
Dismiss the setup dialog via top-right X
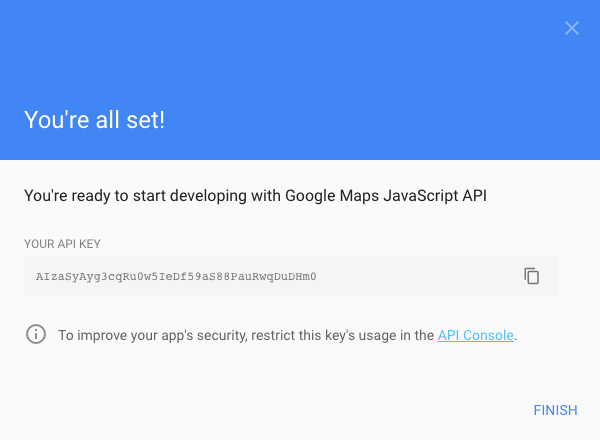pos(572,28)
